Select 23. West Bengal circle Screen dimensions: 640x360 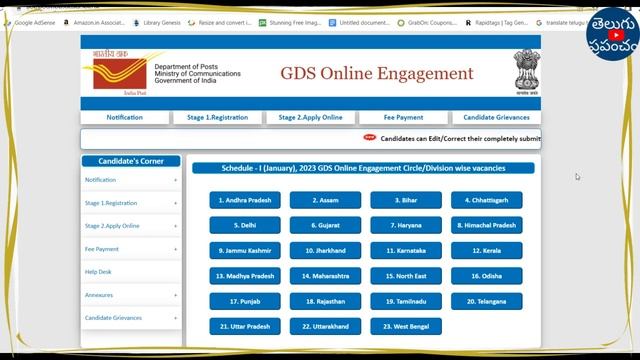point(406,327)
